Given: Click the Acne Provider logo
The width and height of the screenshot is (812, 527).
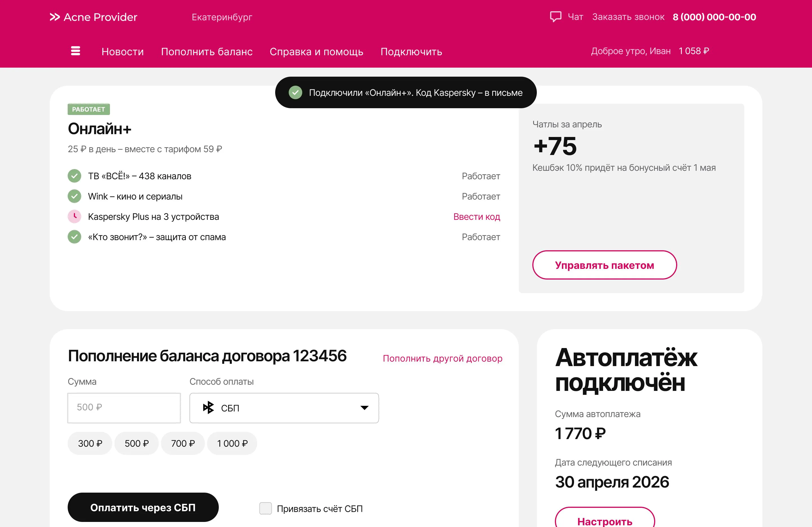Looking at the screenshot, I should 94,17.
